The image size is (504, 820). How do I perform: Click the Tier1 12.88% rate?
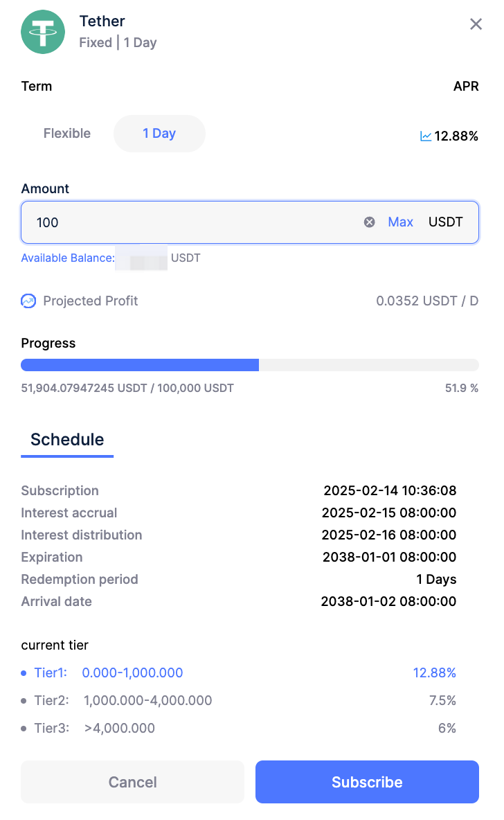pos(435,673)
